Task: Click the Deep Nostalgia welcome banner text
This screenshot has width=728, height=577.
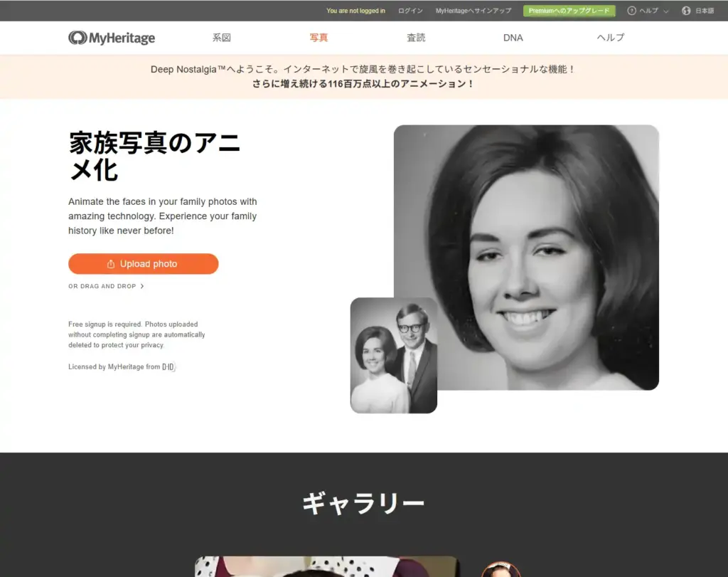Action: [x=363, y=69]
